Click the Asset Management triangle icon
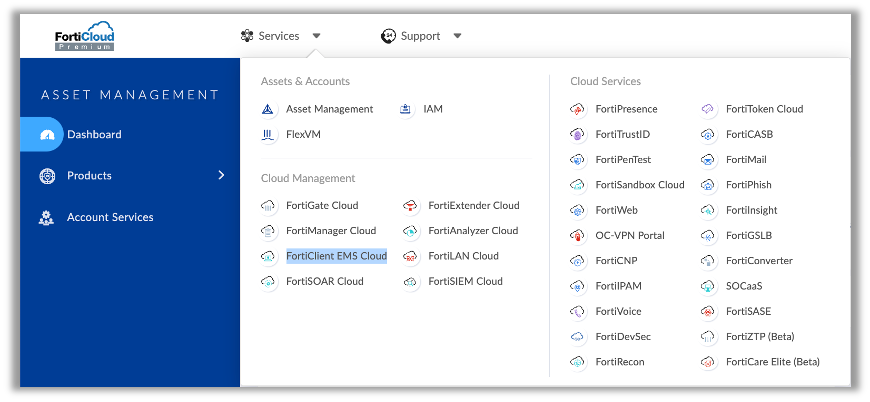This screenshot has width=870, height=402. [268, 109]
